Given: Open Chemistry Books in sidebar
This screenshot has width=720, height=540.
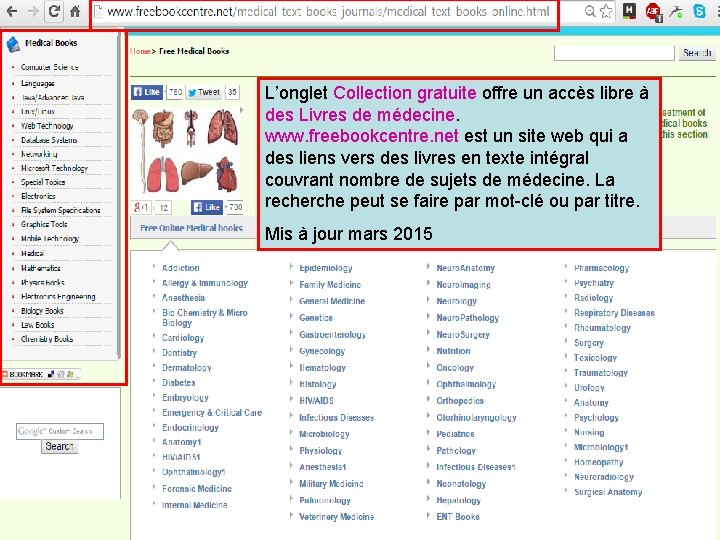Looking at the screenshot, I should pyautogui.click(x=47, y=339).
